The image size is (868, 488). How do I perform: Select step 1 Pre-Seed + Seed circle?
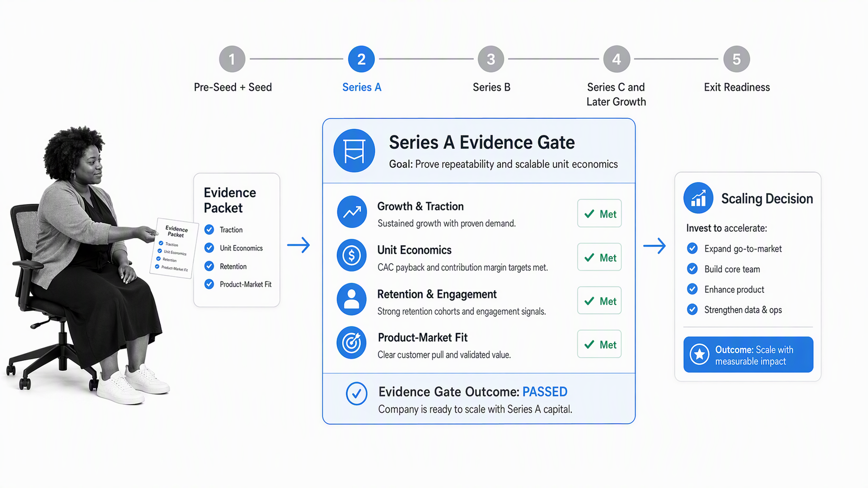232,59
